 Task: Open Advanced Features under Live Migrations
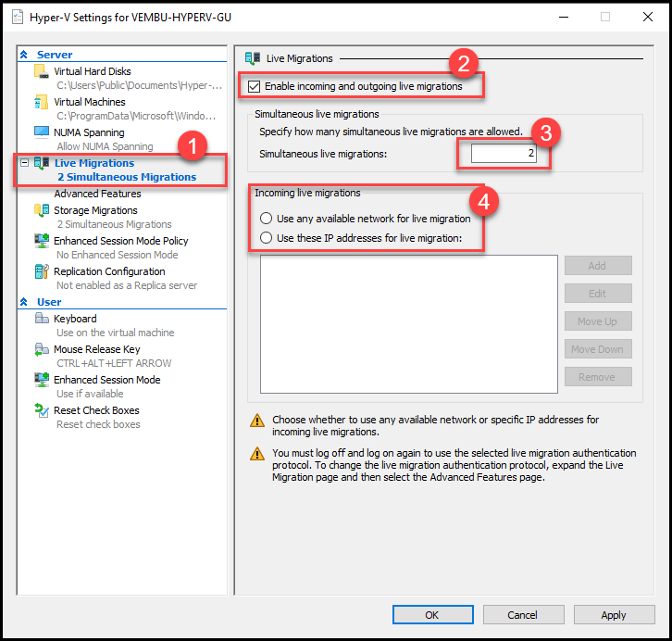coord(97,194)
